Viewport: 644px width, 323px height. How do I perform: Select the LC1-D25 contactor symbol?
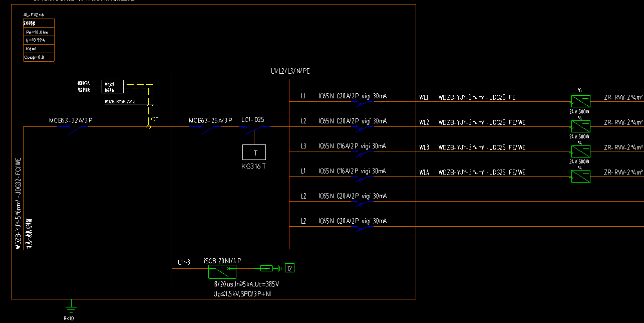(x=255, y=129)
